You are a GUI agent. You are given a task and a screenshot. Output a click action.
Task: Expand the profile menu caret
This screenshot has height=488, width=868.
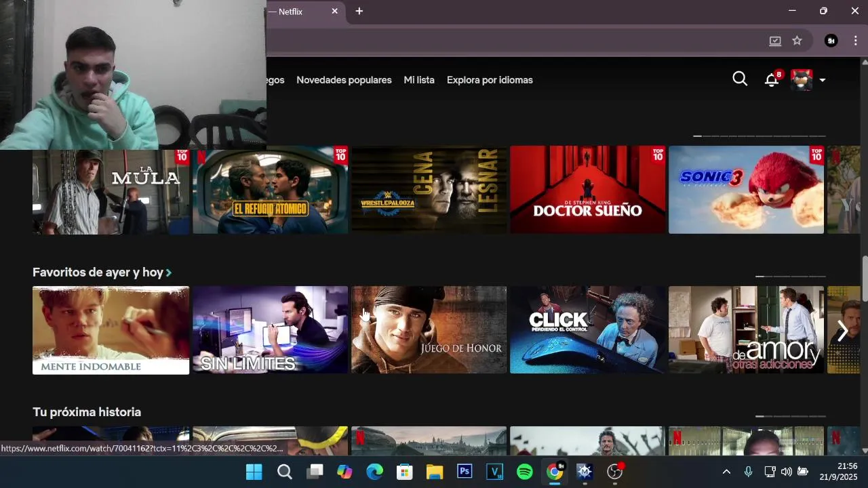tap(822, 80)
